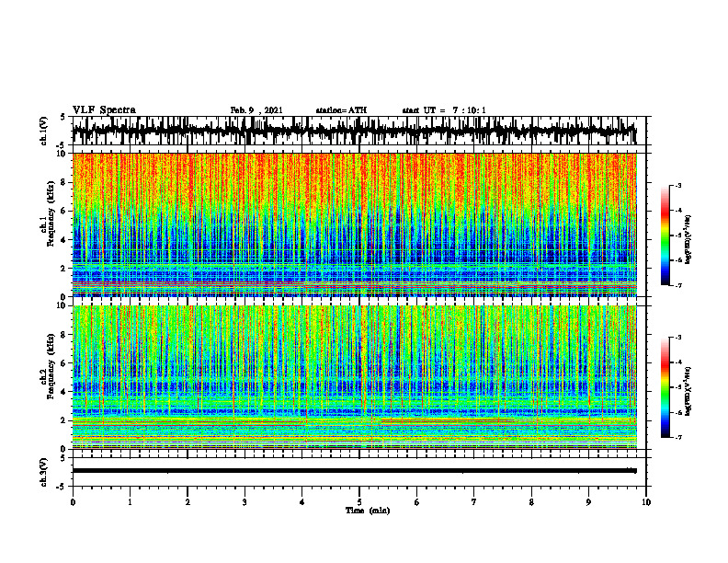Click the "-5" tick of ch.3(V) axis

coord(62,487)
